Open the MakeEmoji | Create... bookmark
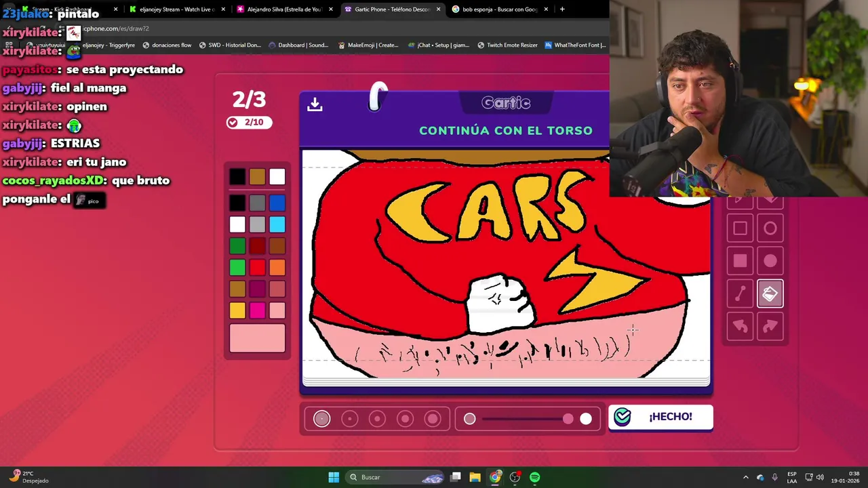The height and width of the screenshot is (488, 868). [x=368, y=45]
